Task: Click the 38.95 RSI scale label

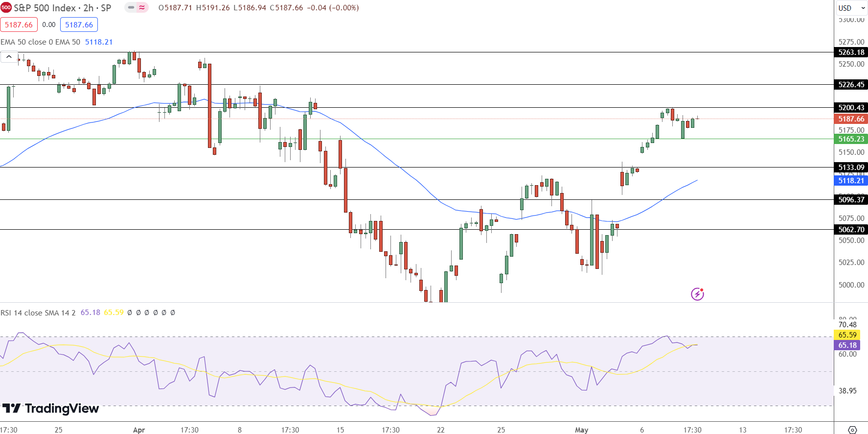Action: (x=847, y=391)
